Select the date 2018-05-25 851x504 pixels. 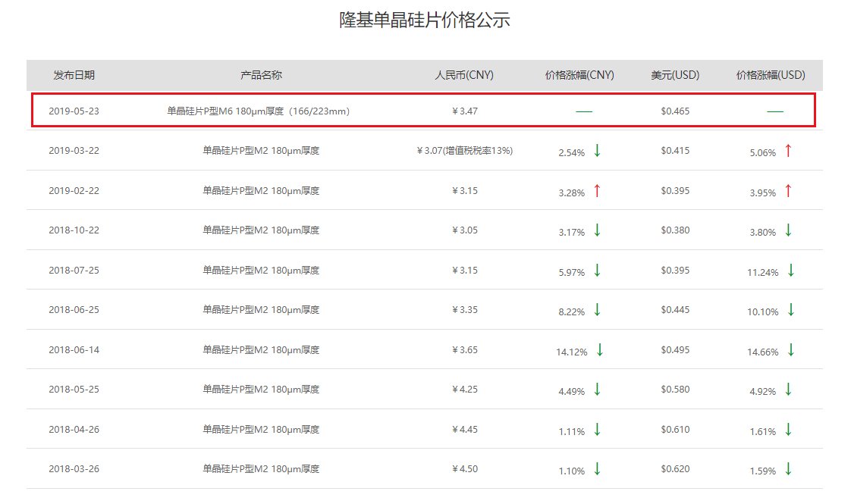[x=74, y=390]
